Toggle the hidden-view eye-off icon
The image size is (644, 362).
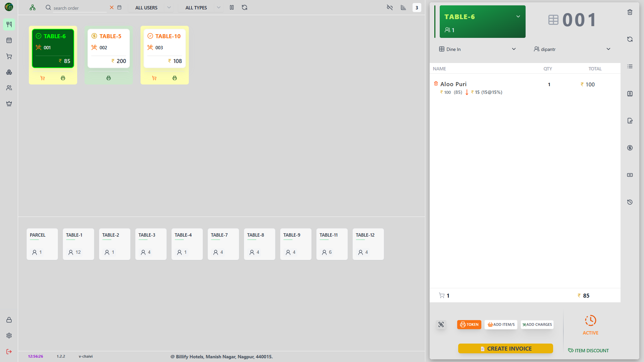pyautogui.click(x=389, y=7)
